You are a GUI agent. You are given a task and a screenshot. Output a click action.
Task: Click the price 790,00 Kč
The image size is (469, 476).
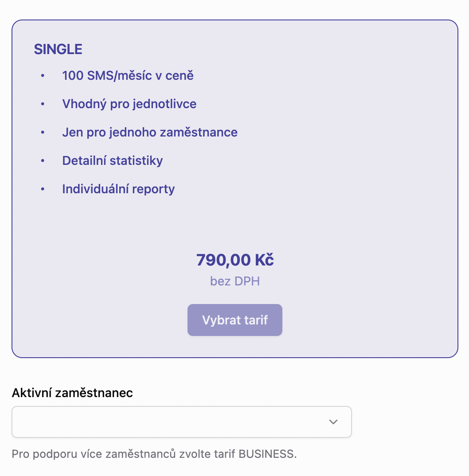tap(234, 260)
